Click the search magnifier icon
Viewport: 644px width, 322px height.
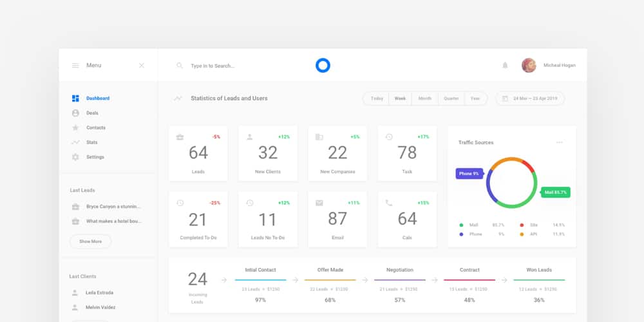coord(180,65)
